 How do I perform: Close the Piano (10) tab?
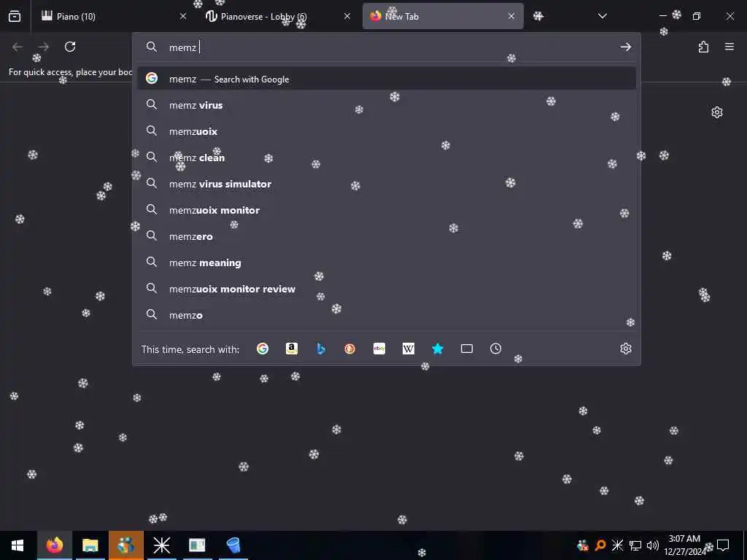183,16
